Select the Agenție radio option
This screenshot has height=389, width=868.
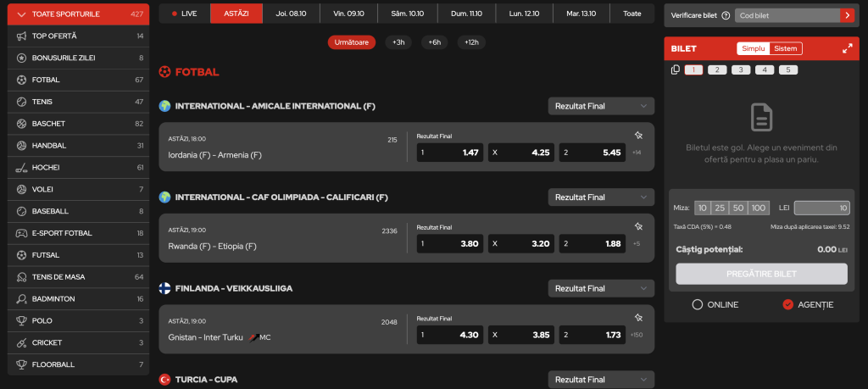[787, 304]
